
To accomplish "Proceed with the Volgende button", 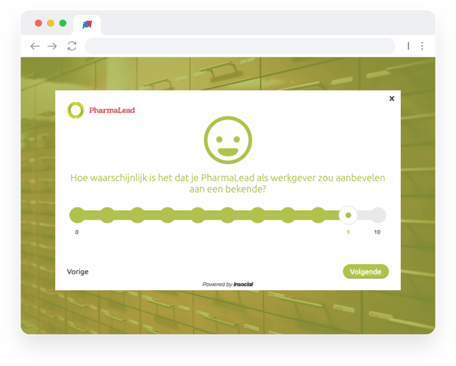I will [366, 272].
